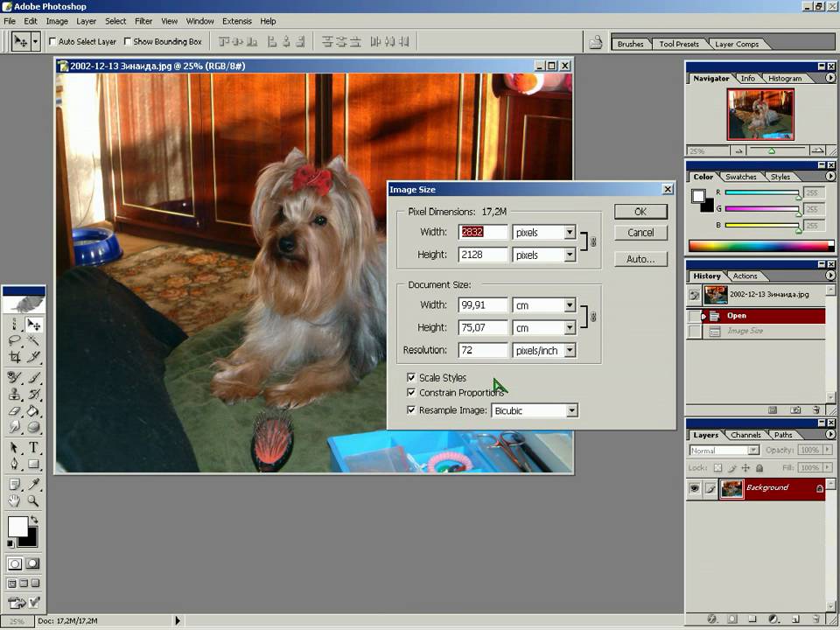
Task: Select the Healing Brush tool
Action: tap(15, 378)
